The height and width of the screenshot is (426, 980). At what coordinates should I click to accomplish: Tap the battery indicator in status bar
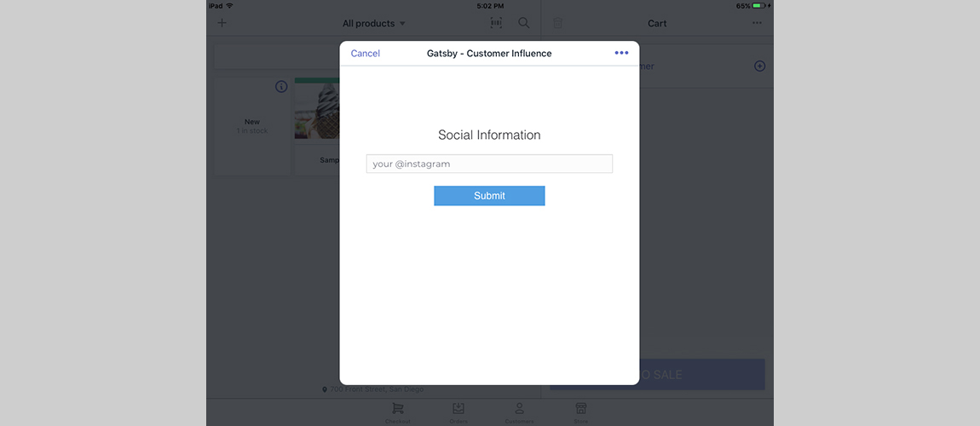click(758, 6)
